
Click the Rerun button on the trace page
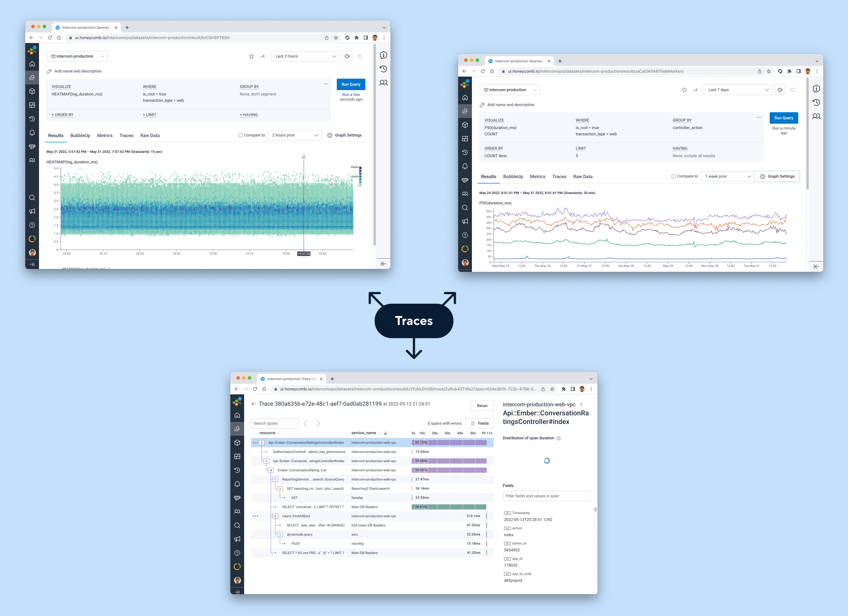(x=482, y=406)
